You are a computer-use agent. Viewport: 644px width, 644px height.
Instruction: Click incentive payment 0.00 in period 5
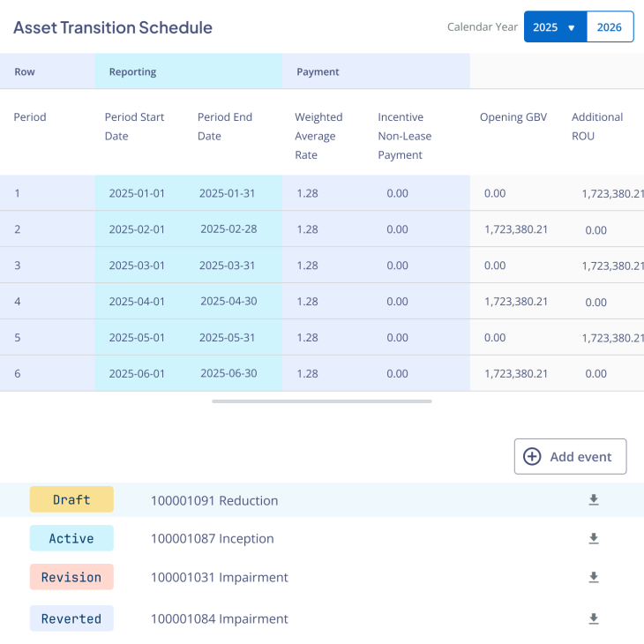point(397,338)
